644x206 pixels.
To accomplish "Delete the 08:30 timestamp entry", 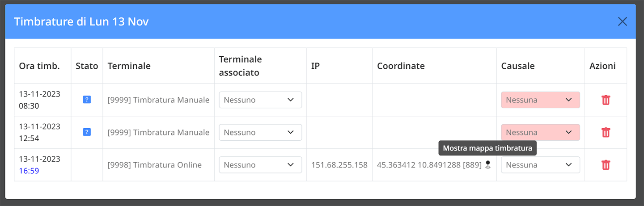I will [x=606, y=100].
